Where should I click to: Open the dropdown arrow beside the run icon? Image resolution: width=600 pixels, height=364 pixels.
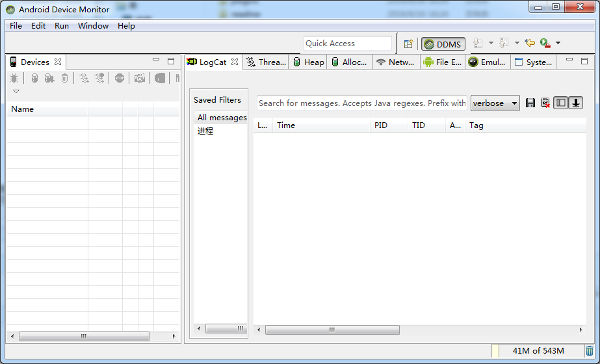click(558, 44)
